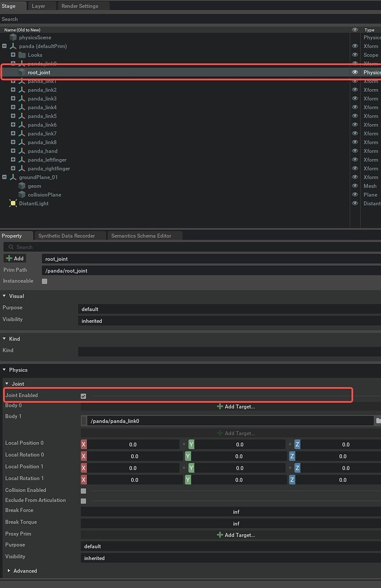Click the Break Force input field
Screen dimensions: 381x588
236,511
